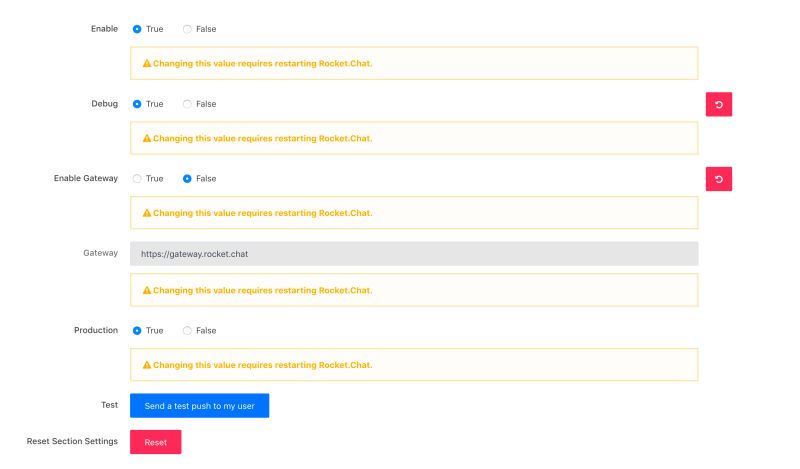Set Enable to False
The width and height of the screenshot is (800, 469).
[x=187, y=29]
